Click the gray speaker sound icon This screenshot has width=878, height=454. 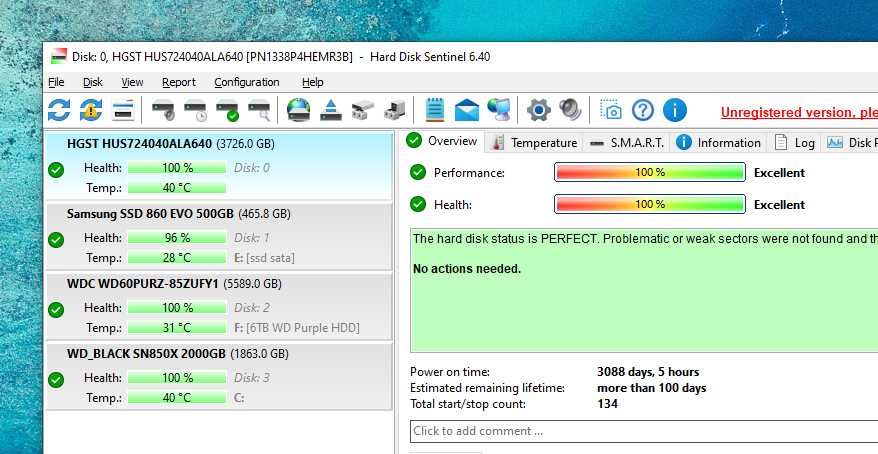coord(571,110)
